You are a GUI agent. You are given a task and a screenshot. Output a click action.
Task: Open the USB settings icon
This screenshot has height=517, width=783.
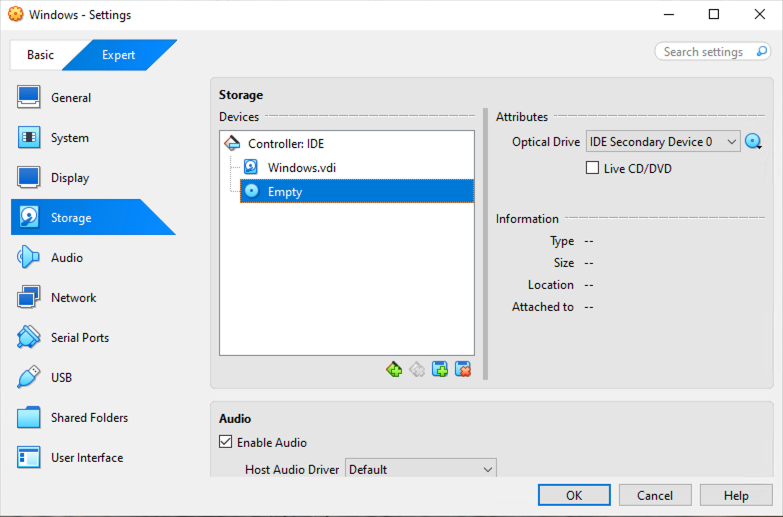pyautogui.click(x=28, y=377)
